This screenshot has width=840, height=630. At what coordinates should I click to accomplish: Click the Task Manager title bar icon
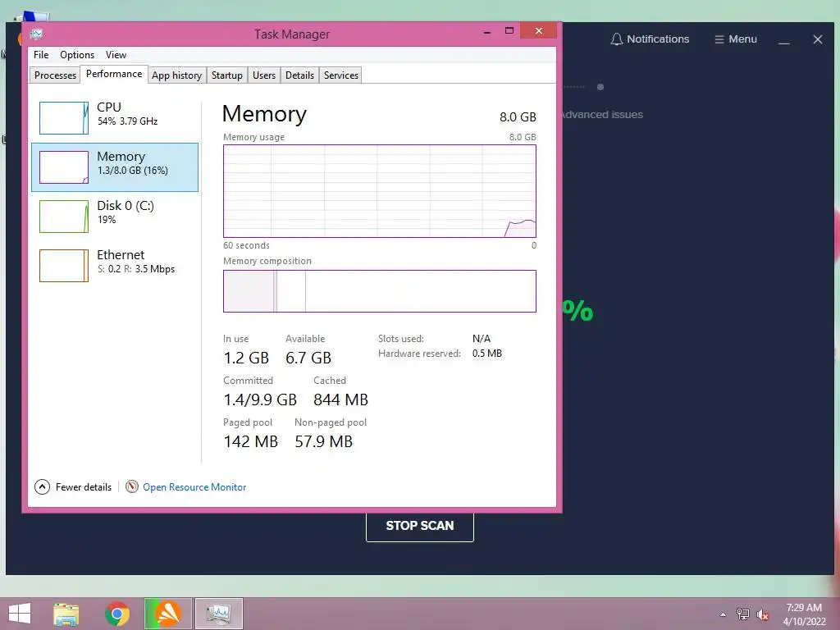(36, 34)
